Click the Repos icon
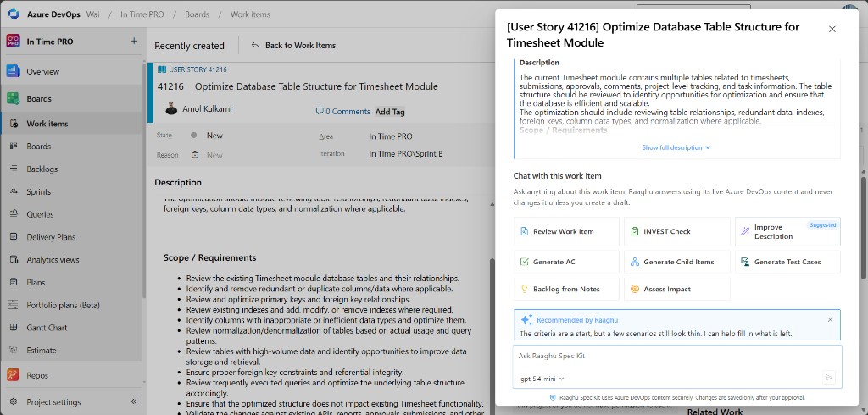The height and width of the screenshot is (415, 868). click(x=14, y=375)
